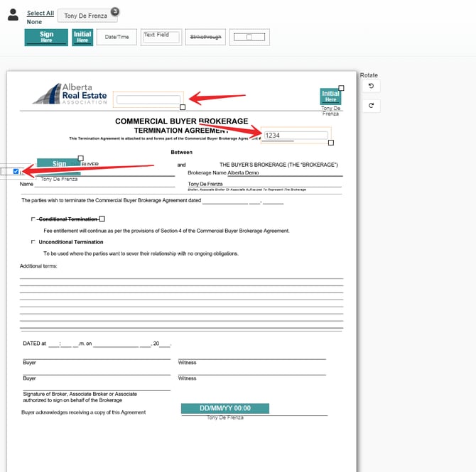
Task: Choose the Date/Time field tool
Action: tap(117, 37)
